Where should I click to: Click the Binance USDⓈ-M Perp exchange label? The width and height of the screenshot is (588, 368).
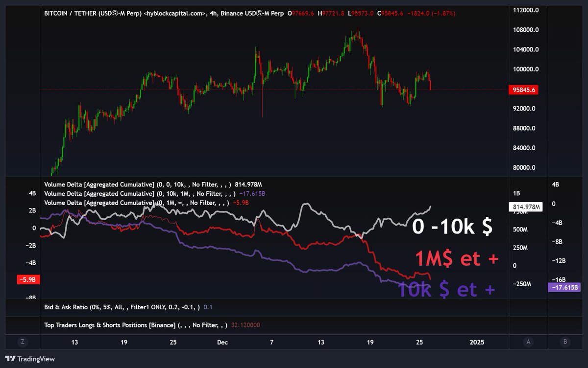point(251,13)
